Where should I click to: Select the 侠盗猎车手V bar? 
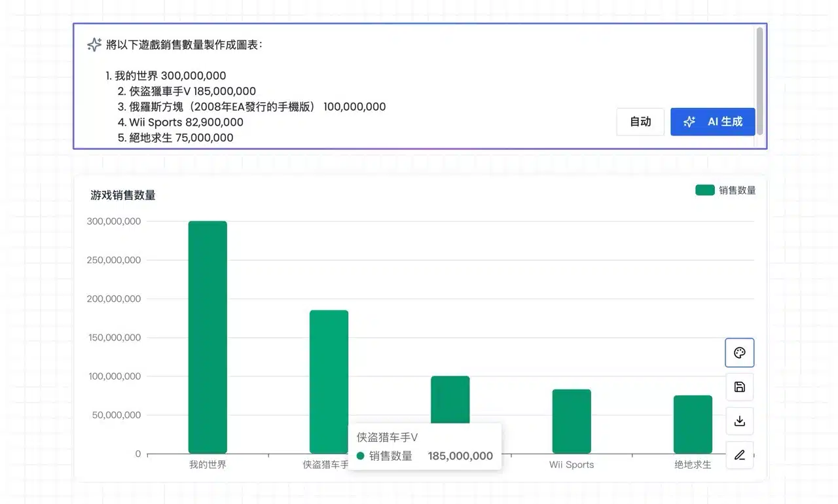pyautogui.click(x=329, y=367)
